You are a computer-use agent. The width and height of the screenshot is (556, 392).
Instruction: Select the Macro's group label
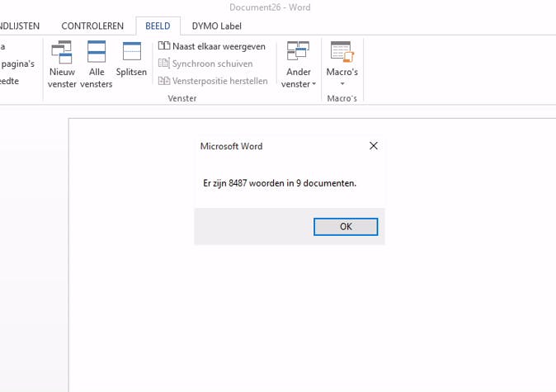tap(342, 98)
